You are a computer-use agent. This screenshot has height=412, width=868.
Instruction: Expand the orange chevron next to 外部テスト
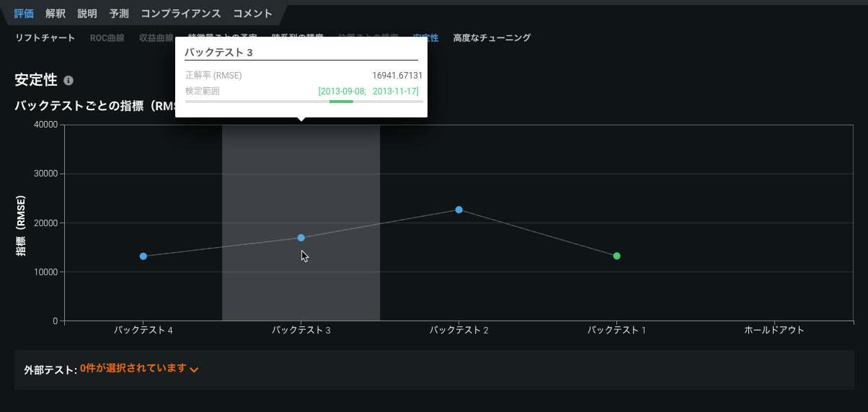194,370
